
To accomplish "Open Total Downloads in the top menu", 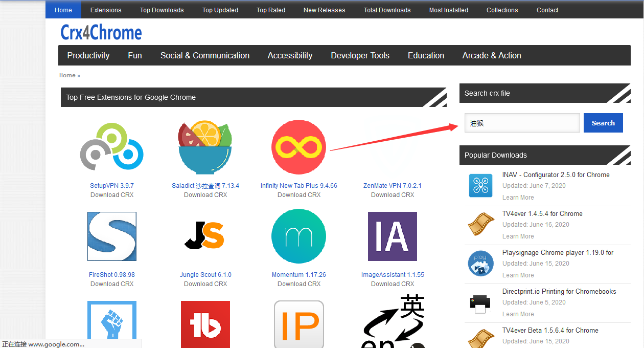I will click(387, 10).
